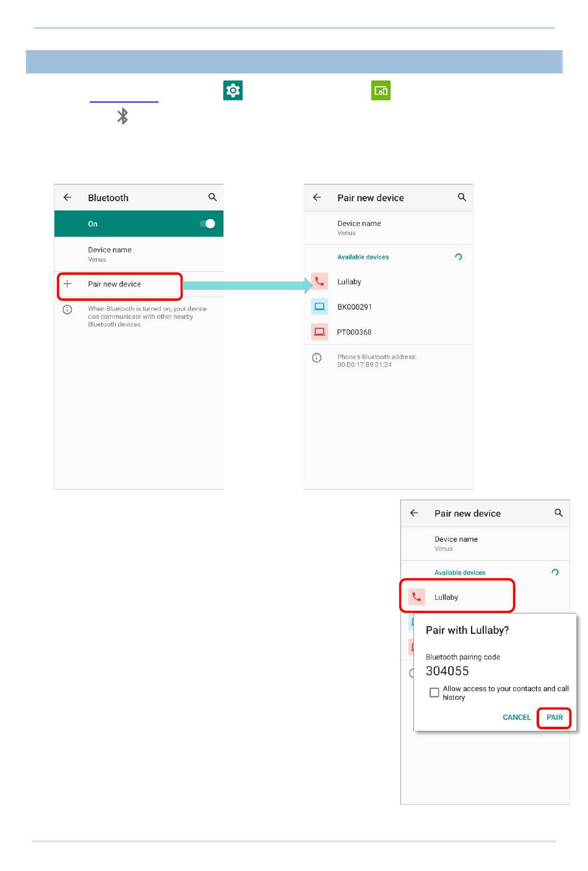This screenshot has height=871, width=588.
Task: Open search on the Bluetooth screen
Action: pyautogui.click(x=212, y=197)
